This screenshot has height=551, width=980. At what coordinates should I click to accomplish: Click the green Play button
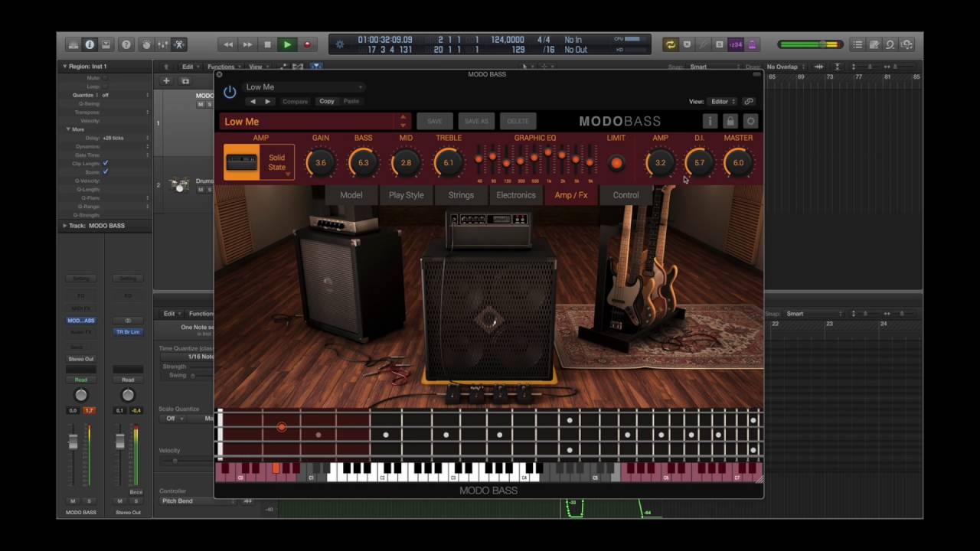pyautogui.click(x=287, y=45)
